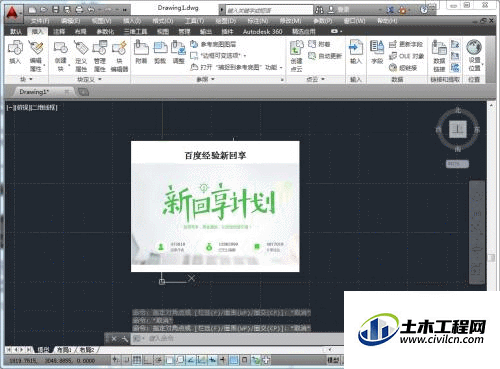Click Help question mark icon in title bar
This screenshot has width=500, height=369.
tap(424, 10)
